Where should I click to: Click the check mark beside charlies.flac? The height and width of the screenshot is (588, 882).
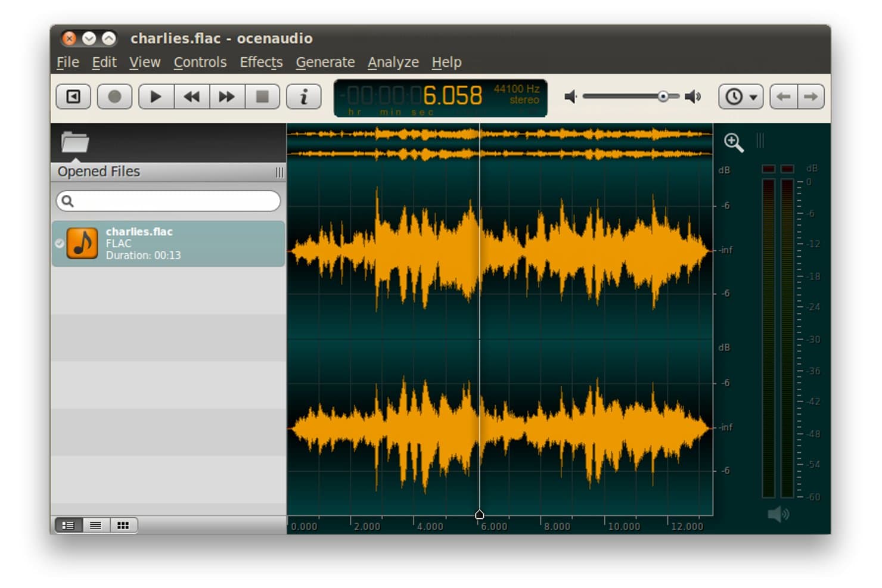coord(60,243)
